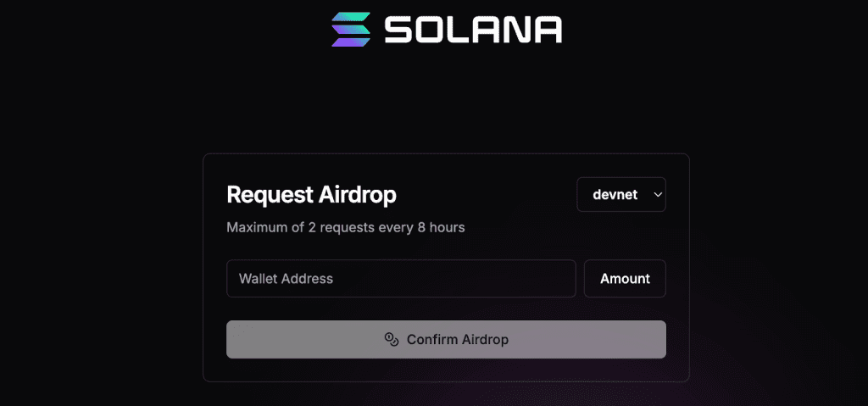Click the bottom bar of Solana logo

click(x=350, y=41)
